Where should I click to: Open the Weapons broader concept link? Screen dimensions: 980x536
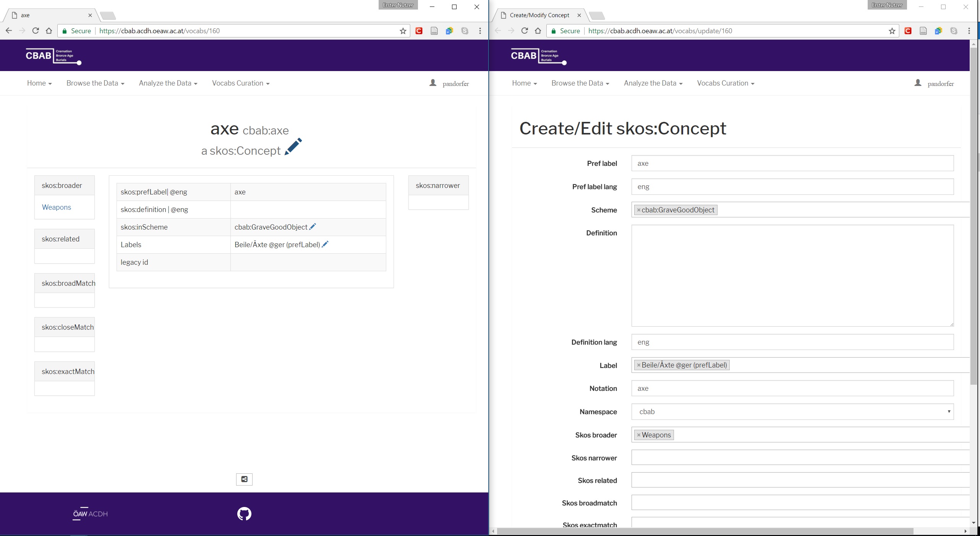click(x=56, y=207)
